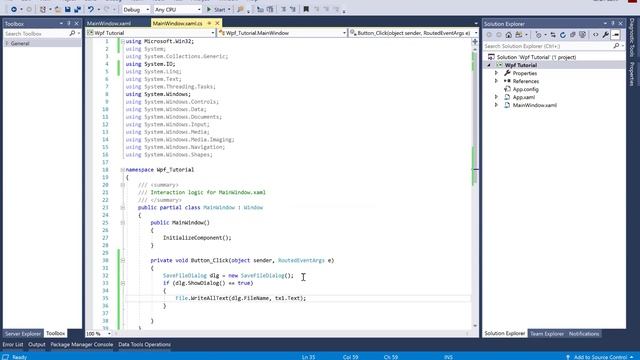Open the Output tab
640x360 pixels.
click(x=37, y=344)
